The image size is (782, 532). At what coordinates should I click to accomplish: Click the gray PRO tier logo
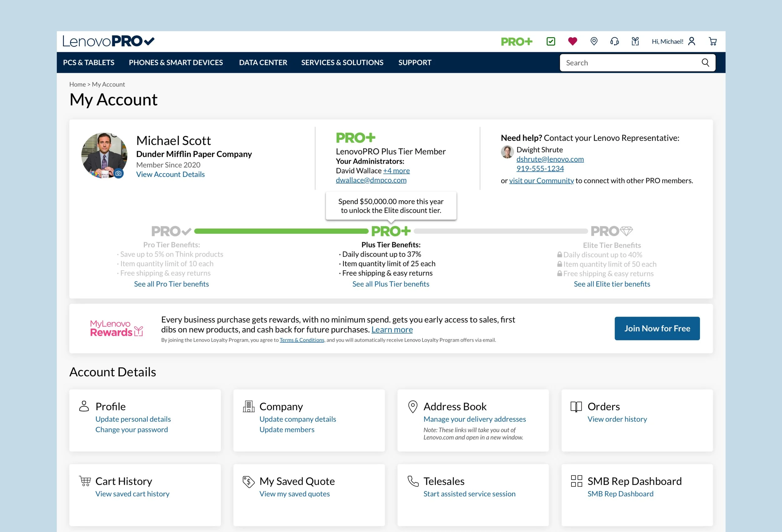click(x=171, y=231)
